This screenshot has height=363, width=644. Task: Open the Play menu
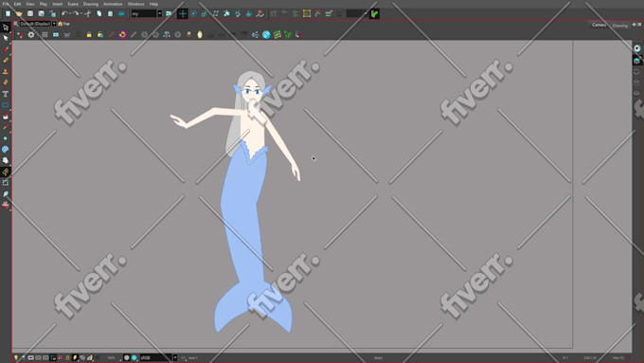pyautogui.click(x=44, y=4)
